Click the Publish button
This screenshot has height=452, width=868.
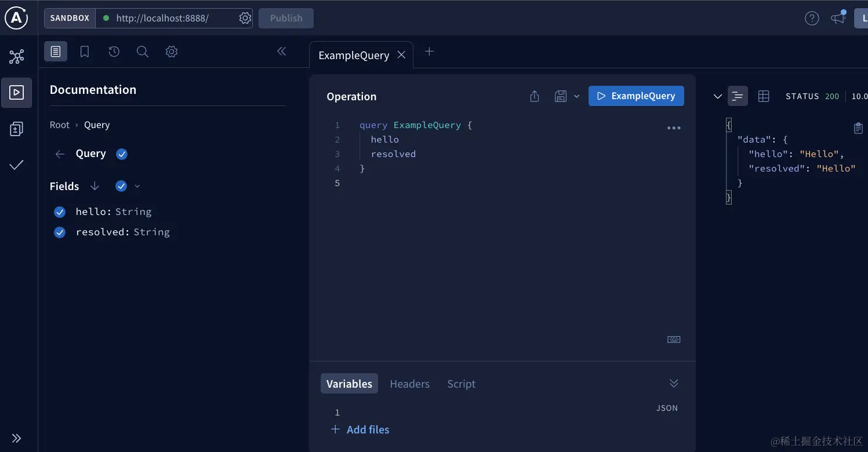coord(286,18)
